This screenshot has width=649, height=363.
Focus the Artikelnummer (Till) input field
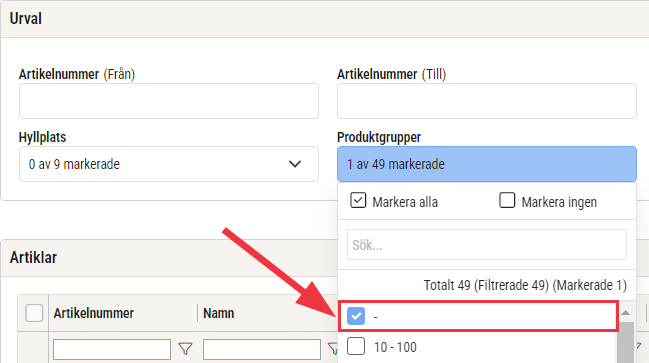coord(487,101)
